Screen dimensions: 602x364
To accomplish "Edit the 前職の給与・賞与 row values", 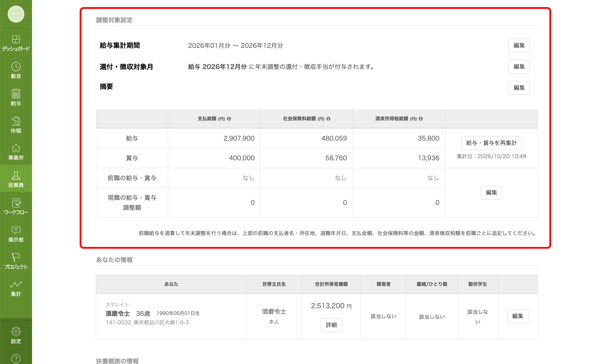I will (491, 193).
